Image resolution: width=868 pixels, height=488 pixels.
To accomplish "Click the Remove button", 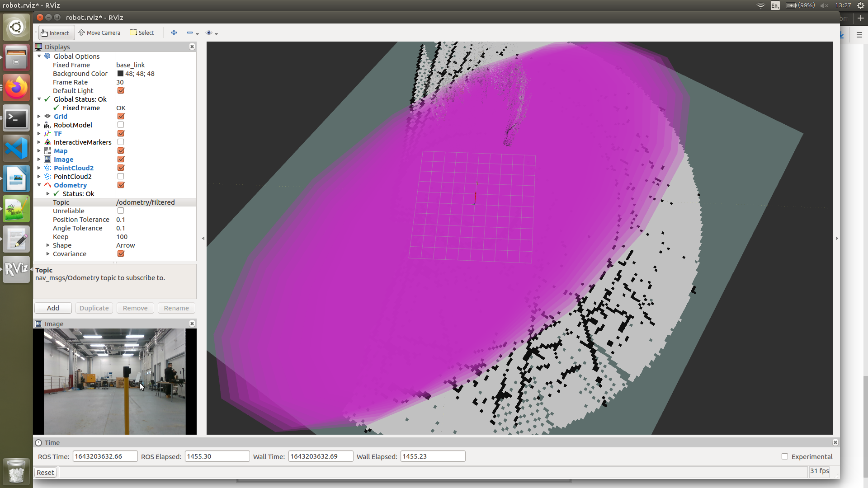I will (x=135, y=308).
